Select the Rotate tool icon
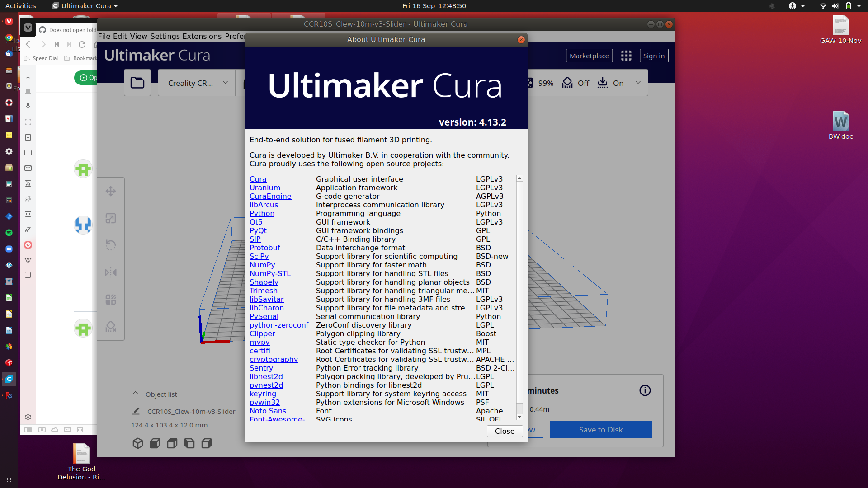The height and width of the screenshot is (488, 868). click(111, 245)
